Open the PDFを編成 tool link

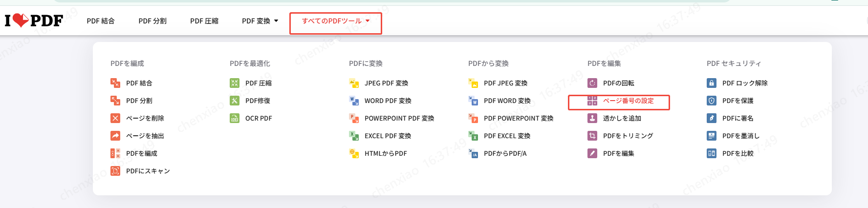click(x=142, y=153)
